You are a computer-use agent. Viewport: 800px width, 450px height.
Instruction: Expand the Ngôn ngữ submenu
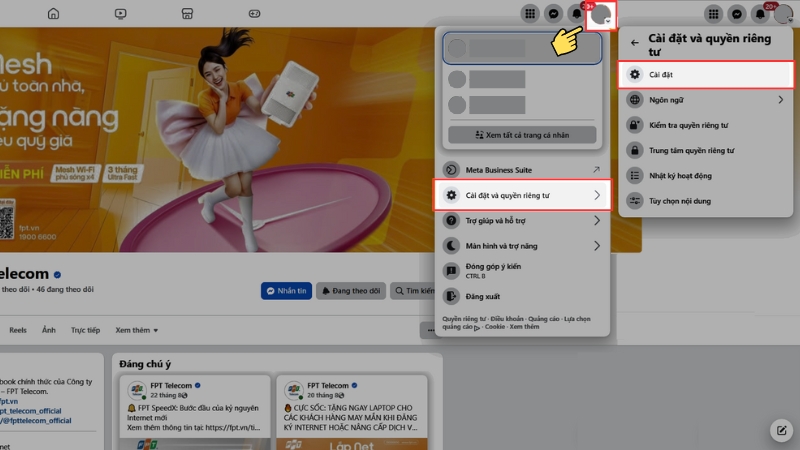tap(781, 100)
